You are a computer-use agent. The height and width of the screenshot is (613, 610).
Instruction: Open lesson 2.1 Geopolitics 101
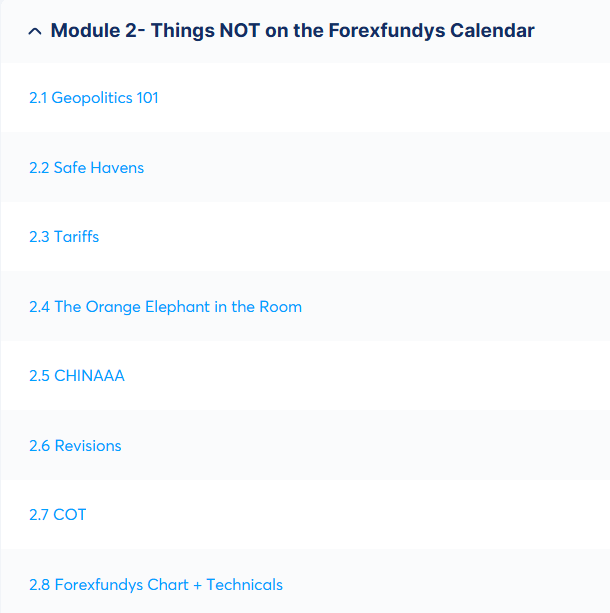(94, 98)
